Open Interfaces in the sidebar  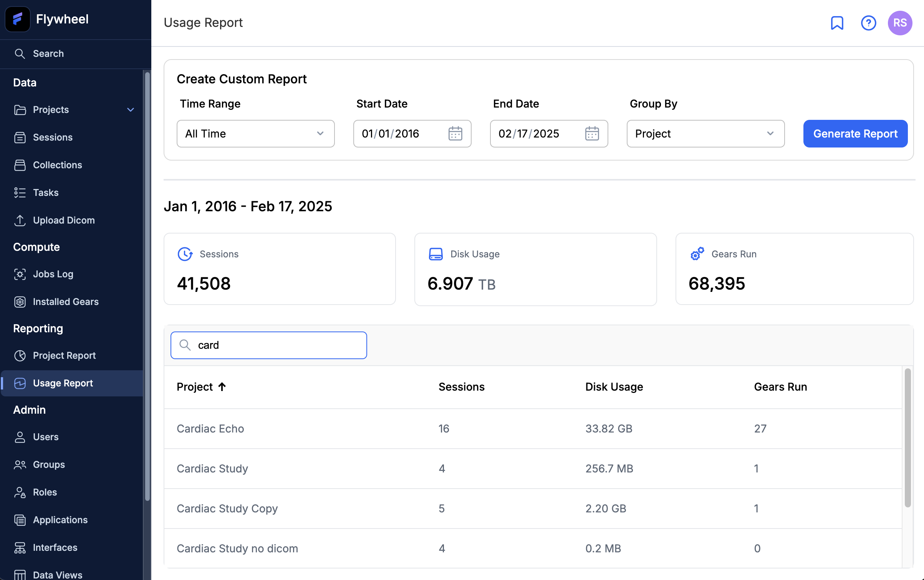55,548
